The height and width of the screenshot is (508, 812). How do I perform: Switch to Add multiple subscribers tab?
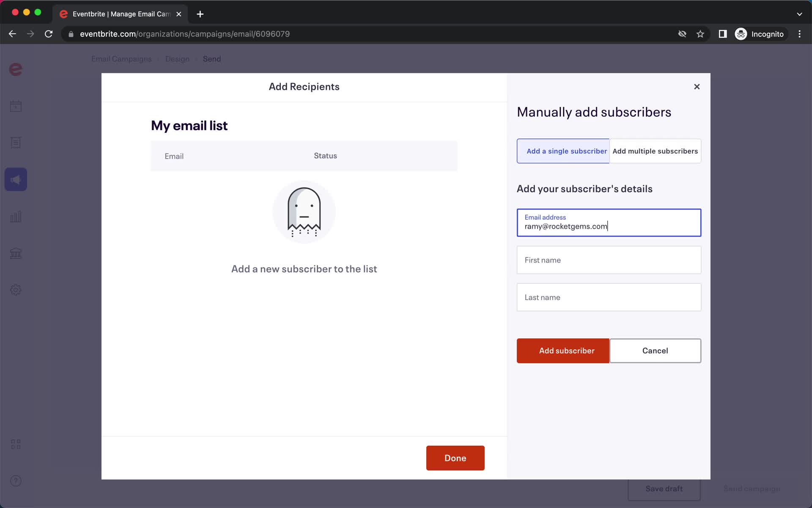pos(655,151)
